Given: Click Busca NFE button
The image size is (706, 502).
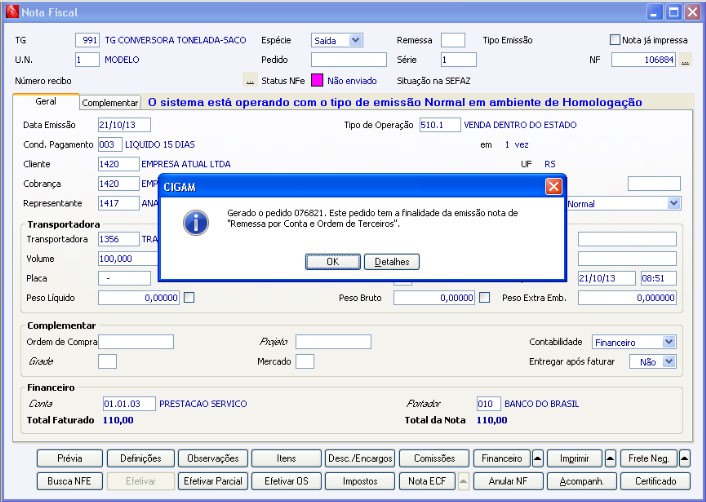Looking at the screenshot, I should point(70,481).
